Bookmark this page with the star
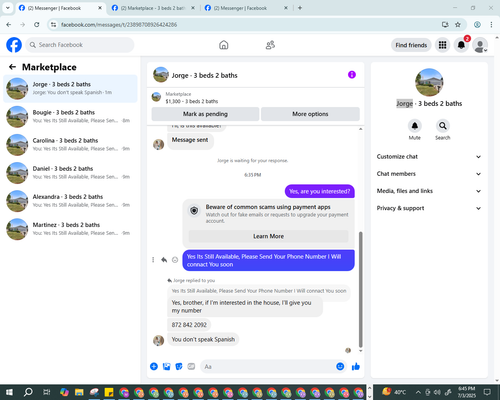The image size is (500, 400). (458, 24)
